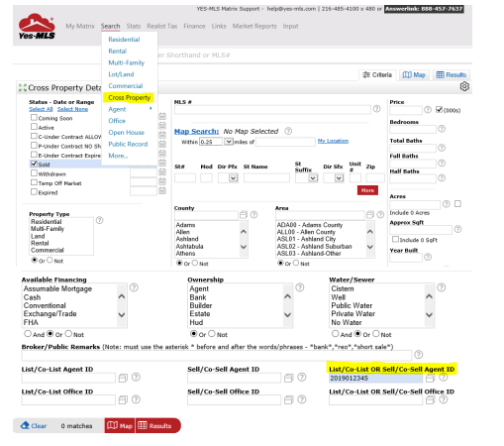Open Ownership help icon
This screenshot has width=504, height=446.
click(300, 287)
